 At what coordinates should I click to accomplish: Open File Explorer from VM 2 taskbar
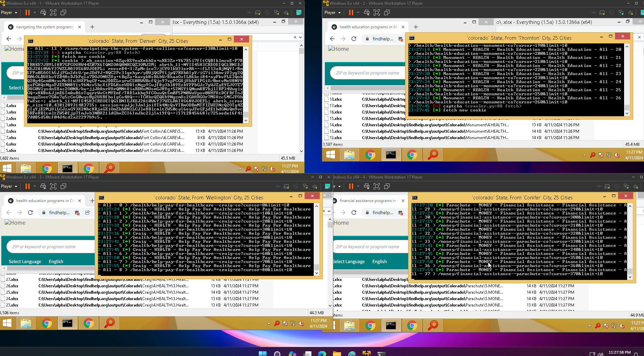(349, 155)
